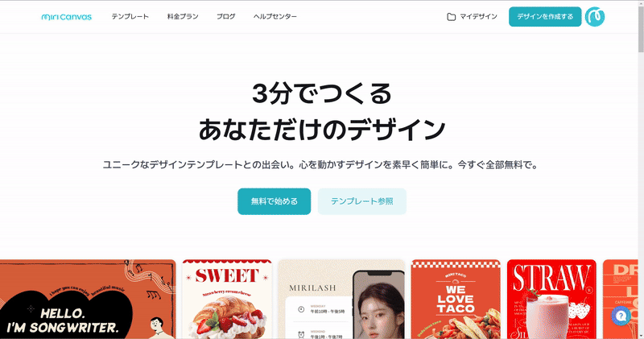Click the vertical page scrollbar
Image resolution: width=644 pixels, height=339 pixels.
(641, 169)
